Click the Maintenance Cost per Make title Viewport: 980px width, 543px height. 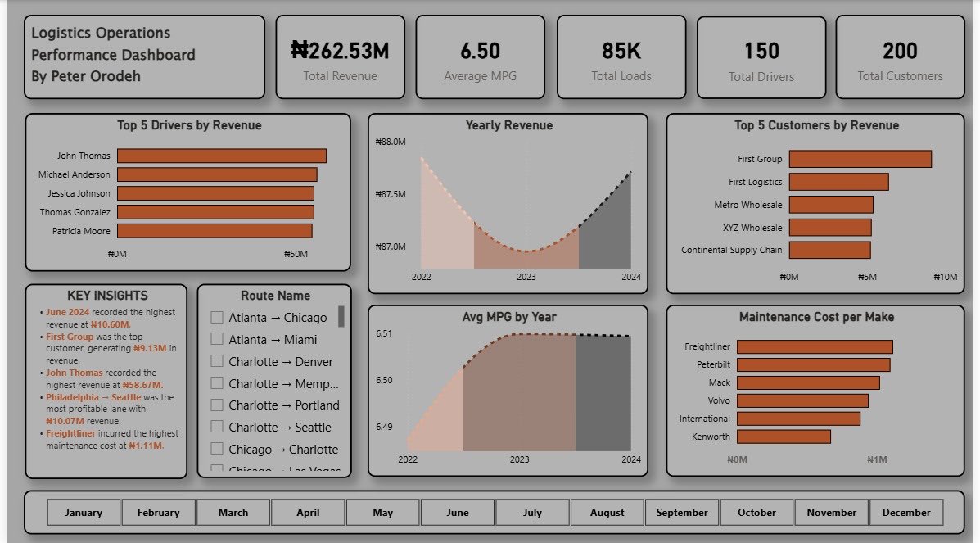point(816,317)
